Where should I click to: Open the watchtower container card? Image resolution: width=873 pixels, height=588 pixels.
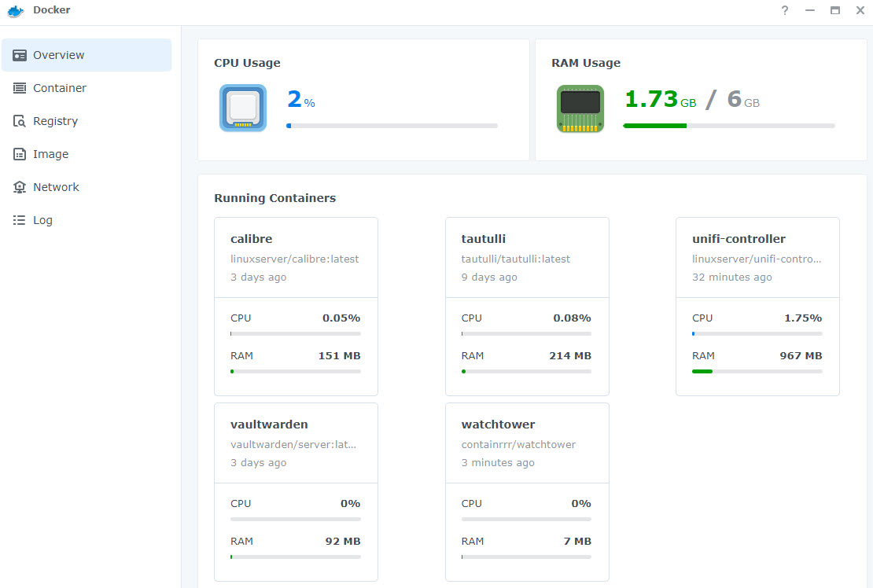[x=527, y=492]
